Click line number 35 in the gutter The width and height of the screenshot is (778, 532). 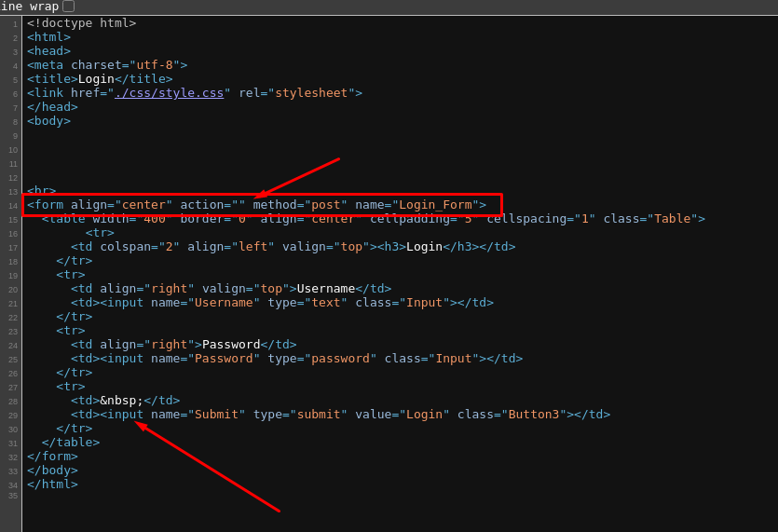click(x=13, y=496)
